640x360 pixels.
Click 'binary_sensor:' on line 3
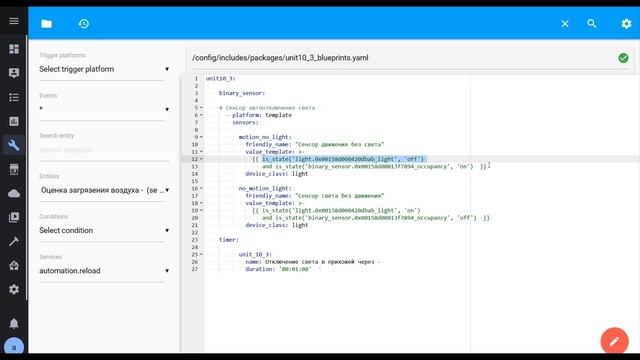point(242,93)
